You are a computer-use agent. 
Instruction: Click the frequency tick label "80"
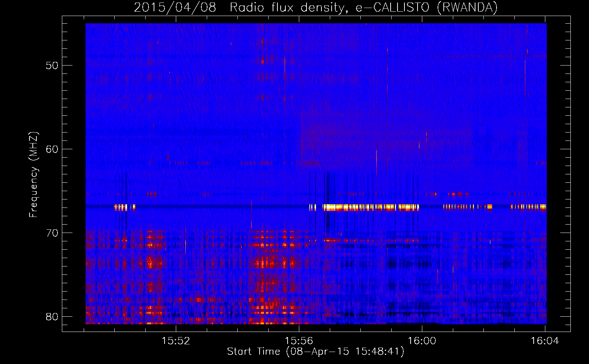point(52,317)
